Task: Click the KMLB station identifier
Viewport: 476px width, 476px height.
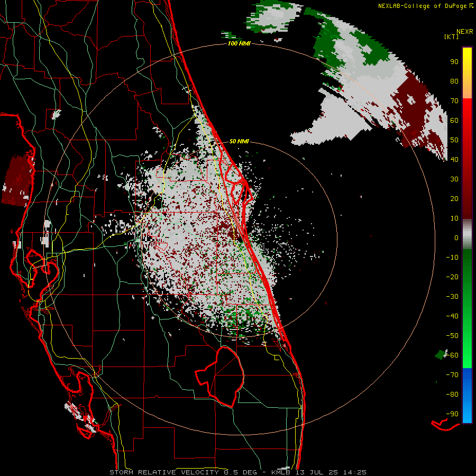Action: 281,472
